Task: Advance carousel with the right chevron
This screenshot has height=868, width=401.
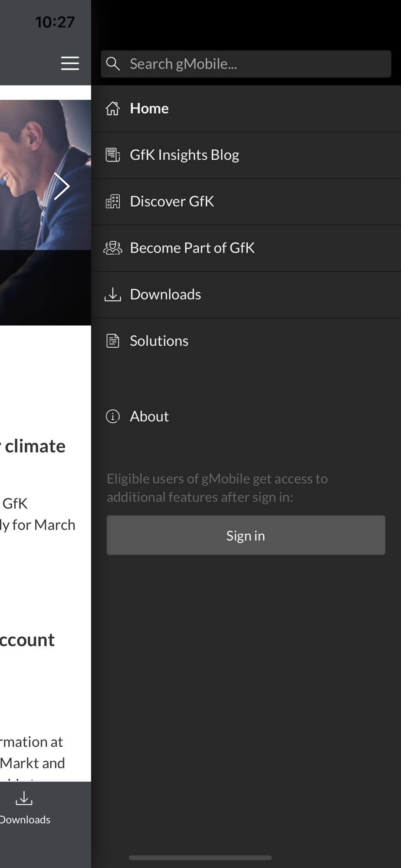Action: [x=62, y=186]
